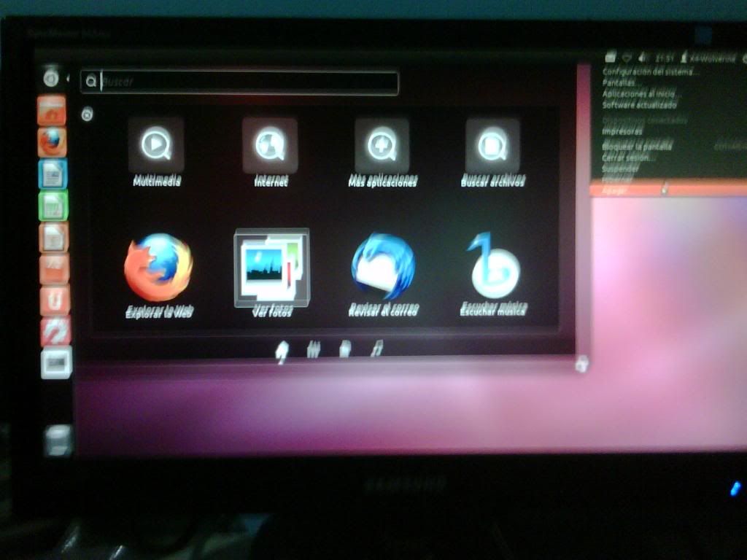This screenshot has width=747, height=560.
Task: Select Software actualizado in system menu
Action: click(639, 105)
